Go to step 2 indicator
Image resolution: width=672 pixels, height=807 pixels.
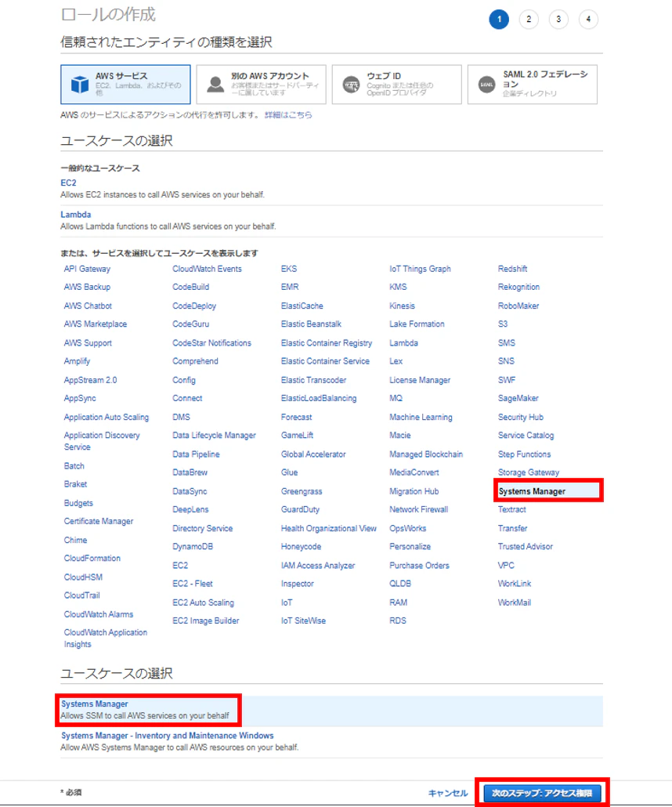pyautogui.click(x=529, y=20)
